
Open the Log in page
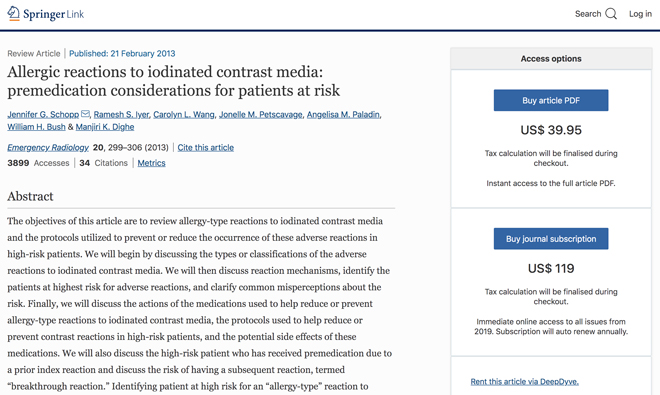click(640, 14)
